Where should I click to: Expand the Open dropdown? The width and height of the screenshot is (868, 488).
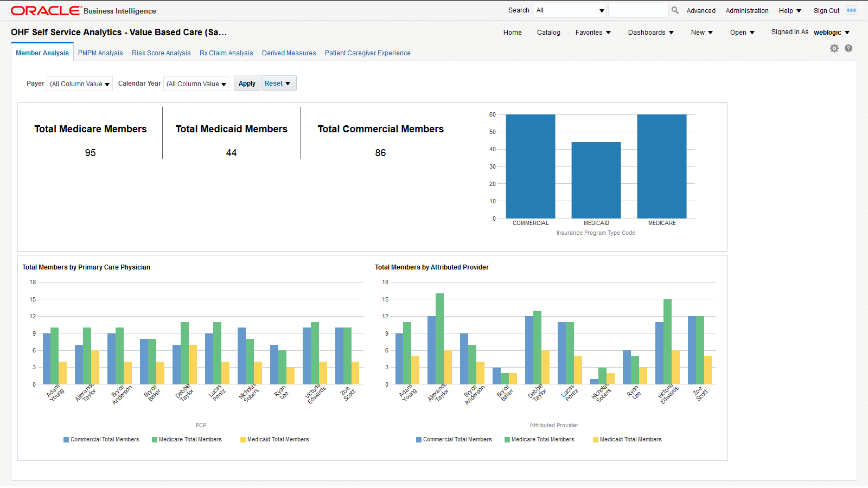742,32
